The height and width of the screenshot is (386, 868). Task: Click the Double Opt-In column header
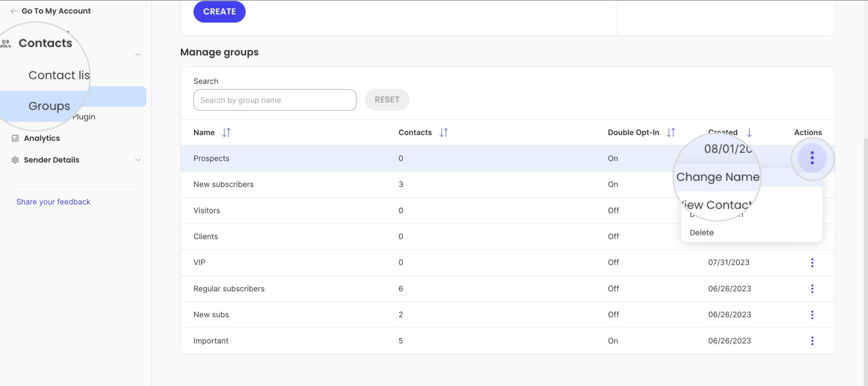click(633, 132)
